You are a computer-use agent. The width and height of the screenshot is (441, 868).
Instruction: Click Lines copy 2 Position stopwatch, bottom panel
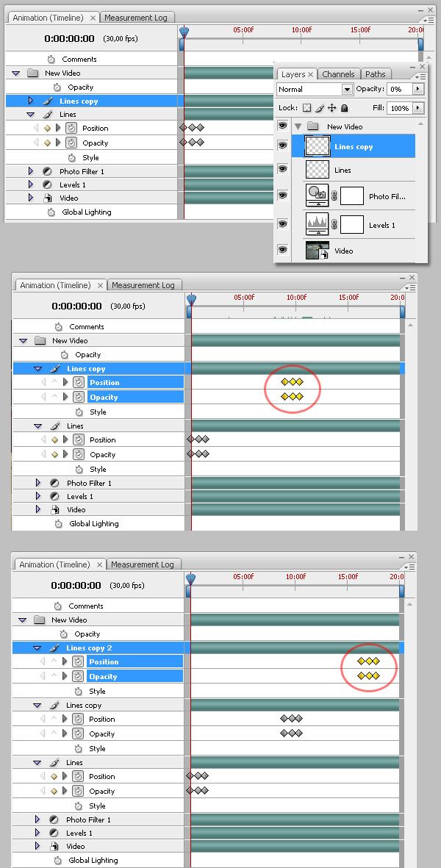[x=77, y=661]
